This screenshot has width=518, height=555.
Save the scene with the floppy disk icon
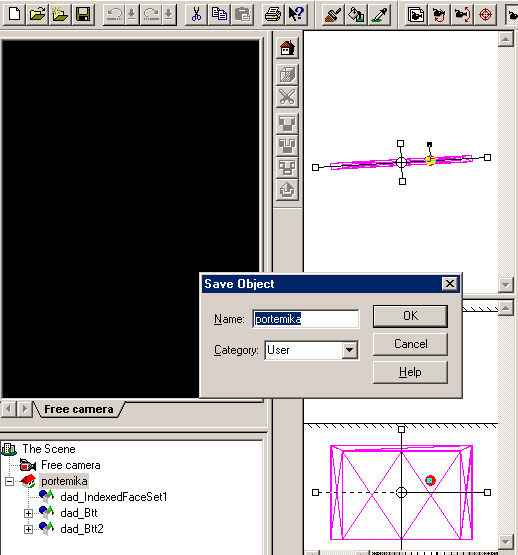(x=83, y=15)
